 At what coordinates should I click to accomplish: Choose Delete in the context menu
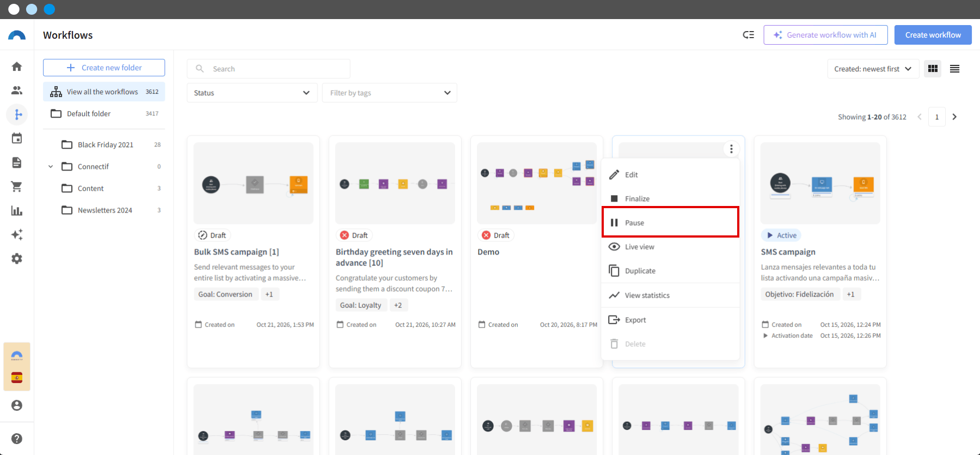pos(670,344)
